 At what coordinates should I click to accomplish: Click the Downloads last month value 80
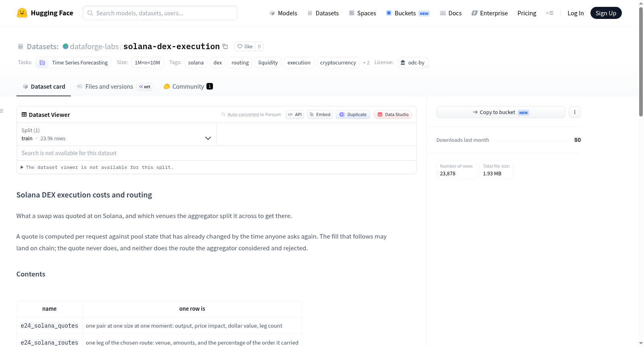[578, 140]
